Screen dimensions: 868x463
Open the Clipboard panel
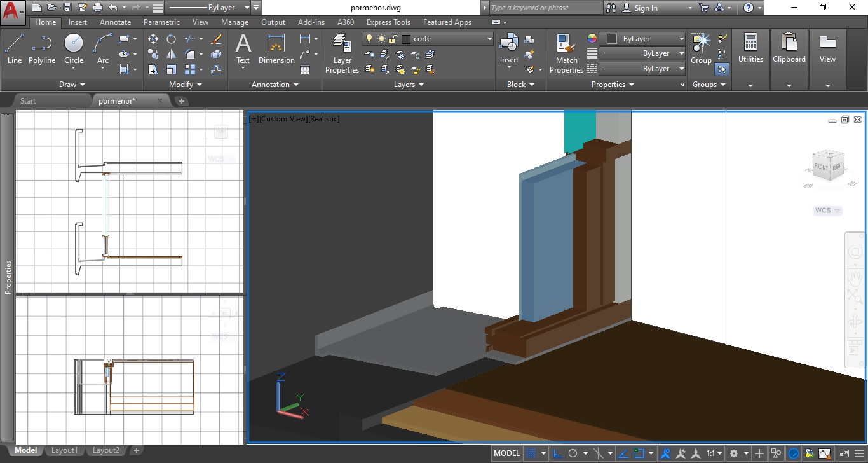tap(789, 60)
